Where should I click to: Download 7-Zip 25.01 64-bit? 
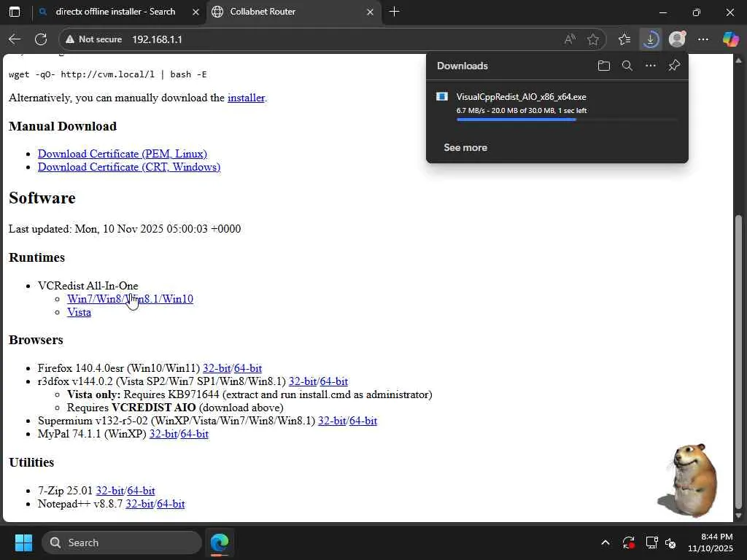(x=141, y=491)
